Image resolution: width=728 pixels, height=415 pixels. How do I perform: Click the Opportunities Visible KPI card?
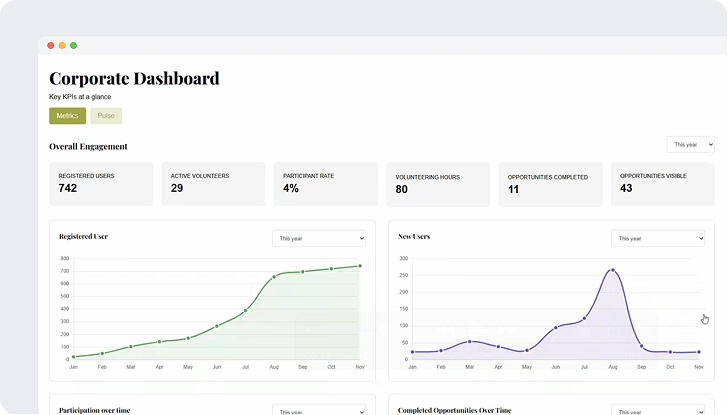(662, 183)
